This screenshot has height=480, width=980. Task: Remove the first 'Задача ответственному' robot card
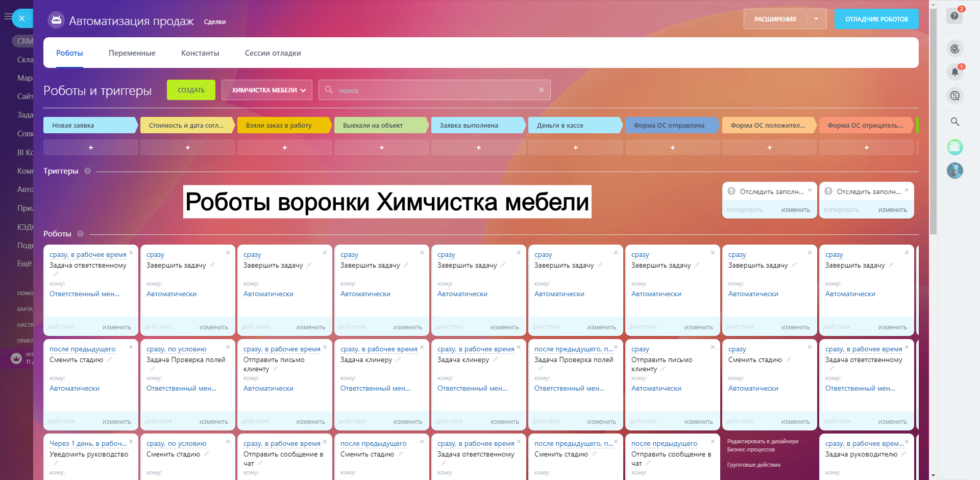tap(131, 253)
